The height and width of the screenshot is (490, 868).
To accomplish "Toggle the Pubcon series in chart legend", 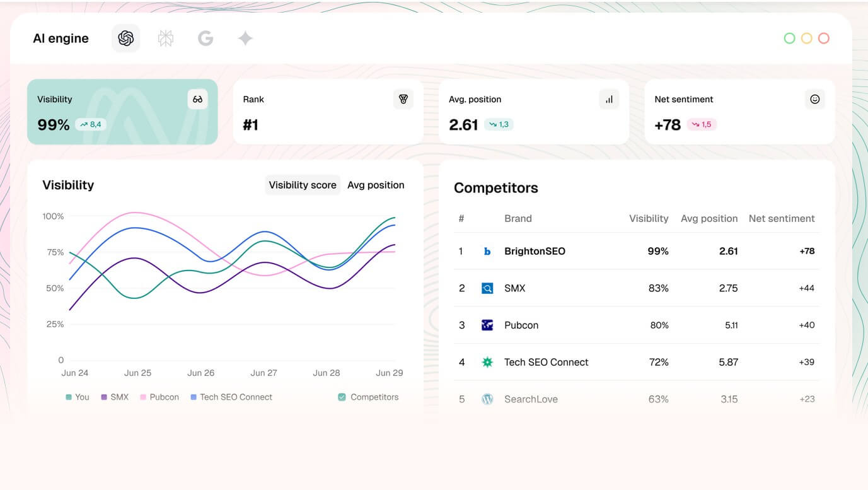I will click(x=159, y=397).
